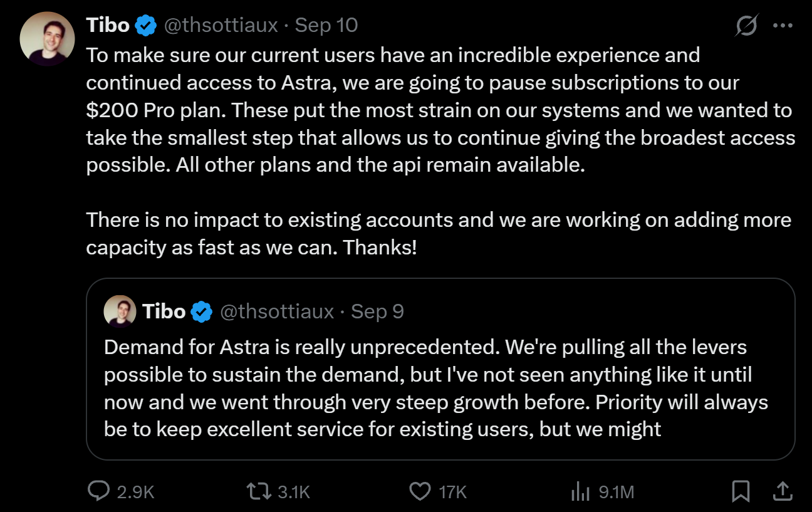The width and height of the screenshot is (812, 512).
Task: Click Tibo's verified badge on main tweet
Action: tap(146, 25)
